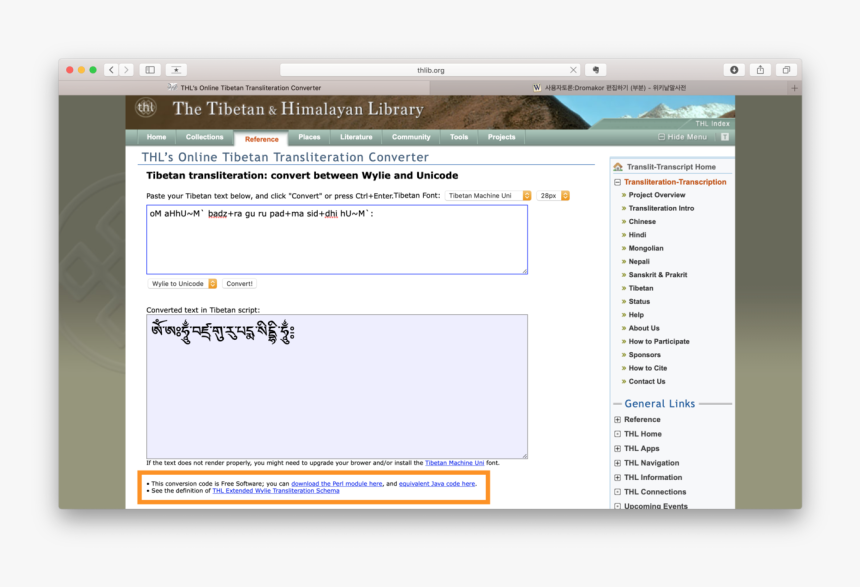The image size is (860, 587).
Task: Show the Safari tab overview
Action: coord(786,70)
